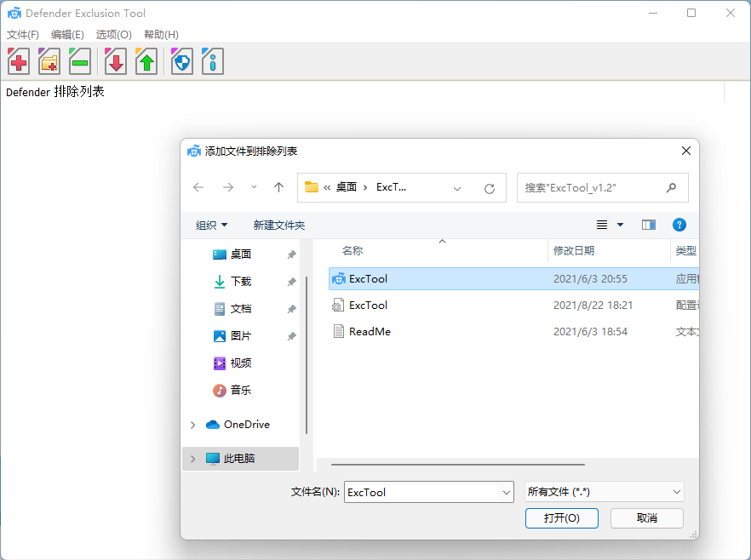Open the 编辑(E) menu
The image size is (751, 560).
point(67,34)
